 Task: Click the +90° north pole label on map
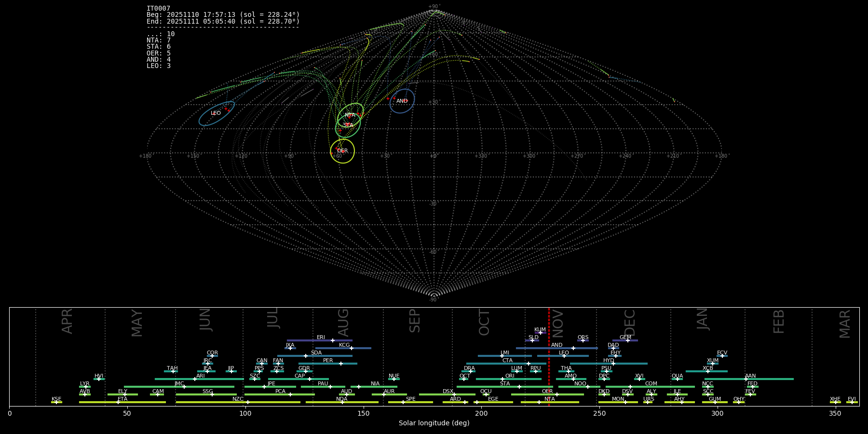[434, 7]
